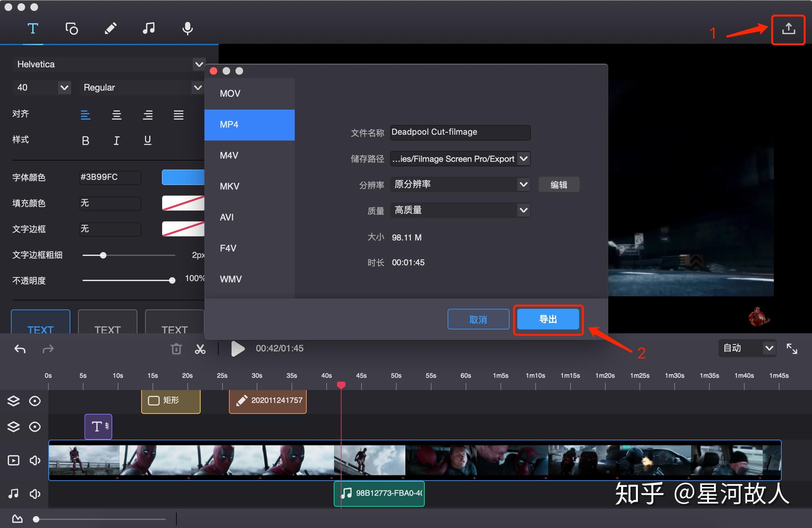Select MKV export format
This screenshot has height=528, width=812.
pyautogui.click(x=249, y=186)
